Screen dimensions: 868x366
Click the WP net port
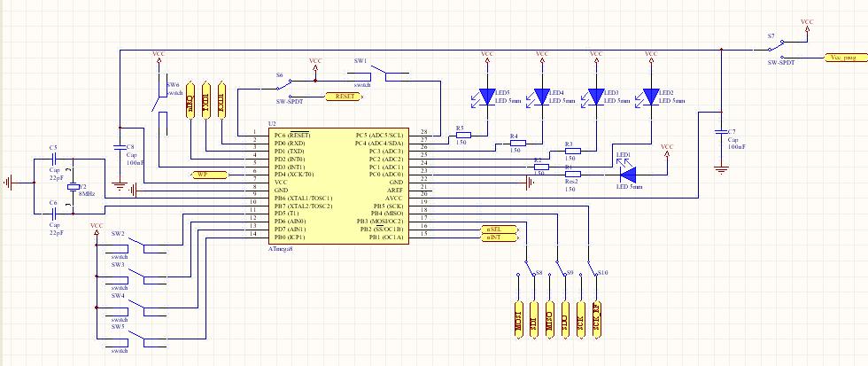[x=209, y=175]
